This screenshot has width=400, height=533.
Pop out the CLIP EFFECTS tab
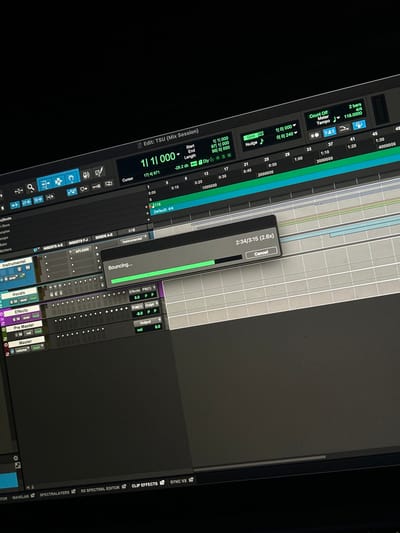tap(162, 483)
